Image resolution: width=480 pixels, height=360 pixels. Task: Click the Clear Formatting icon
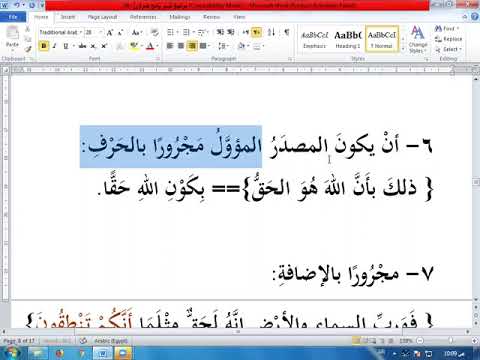coord(154,32)
